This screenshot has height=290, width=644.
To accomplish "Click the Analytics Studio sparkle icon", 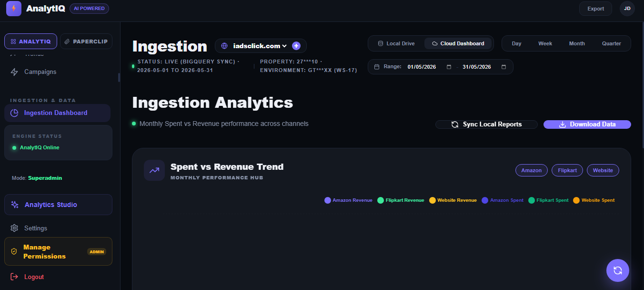I will 15,205.
